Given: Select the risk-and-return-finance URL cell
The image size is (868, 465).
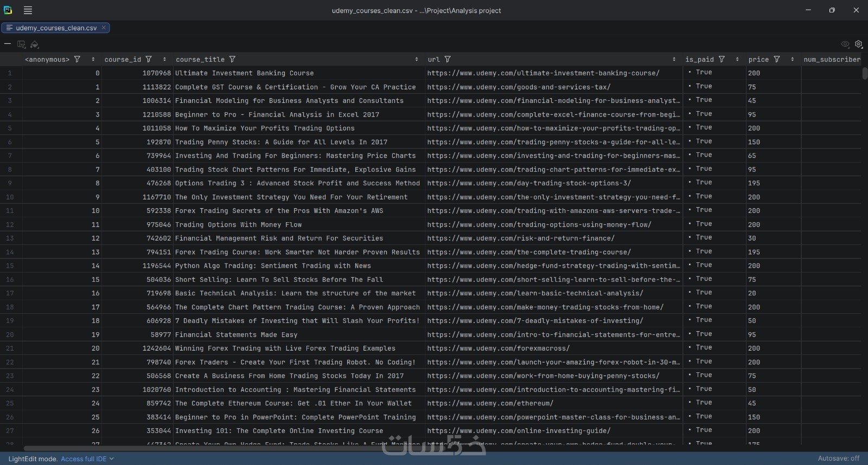Looking at the screenshot, I should tap(554, 238).
